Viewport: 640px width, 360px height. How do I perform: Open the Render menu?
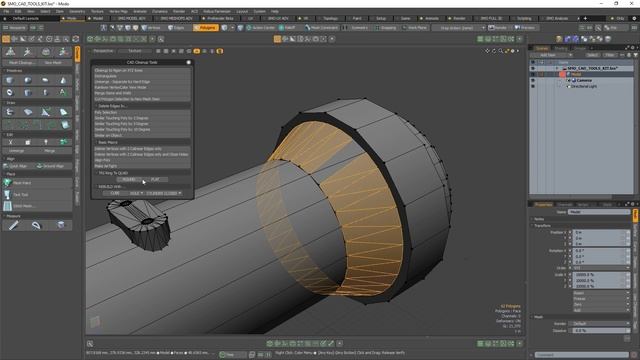pos(179,11)
